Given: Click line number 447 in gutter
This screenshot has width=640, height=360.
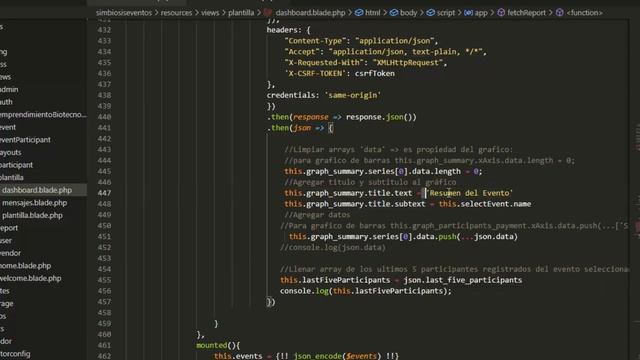Looking at the screenshot, I should coord(104,193).
